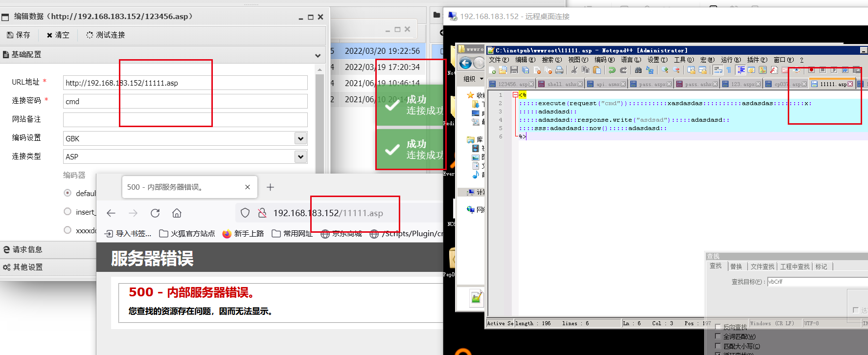Open the 组织 dropdown in explorer
The height and width of the screenshot is (355, 868).
tap(473, 79)
